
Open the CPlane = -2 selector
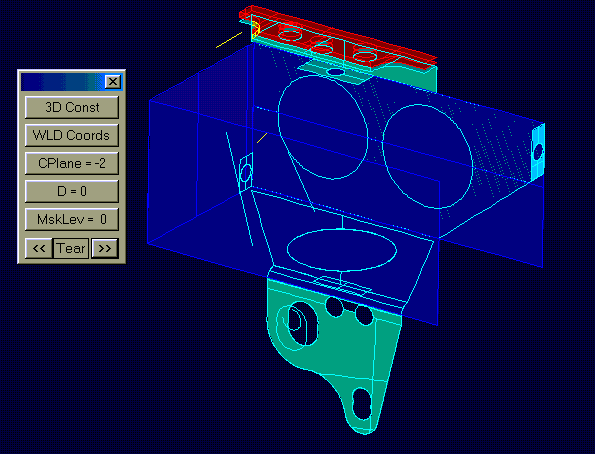point(72,163)
